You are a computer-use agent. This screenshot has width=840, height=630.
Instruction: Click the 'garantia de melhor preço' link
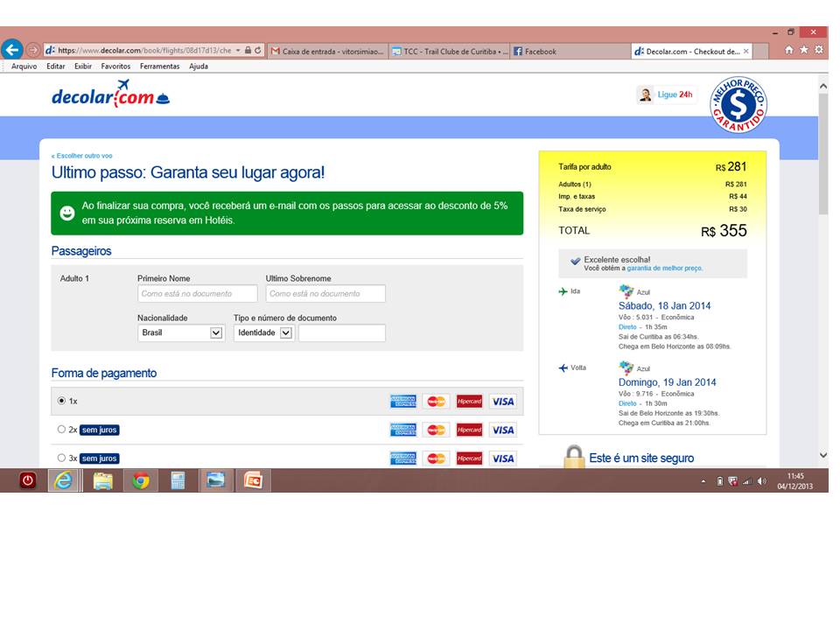tap(664, 269)
